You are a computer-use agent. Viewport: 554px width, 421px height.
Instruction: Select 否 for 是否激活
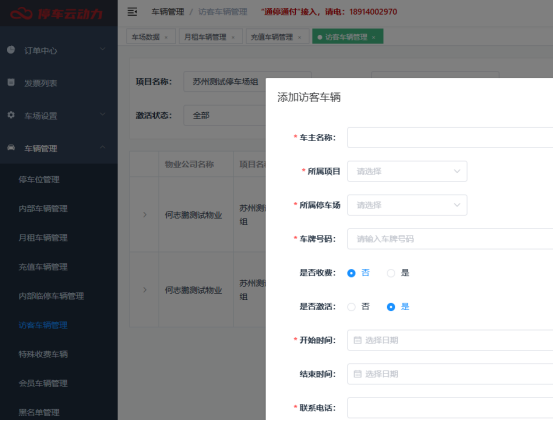pos(351,307)
